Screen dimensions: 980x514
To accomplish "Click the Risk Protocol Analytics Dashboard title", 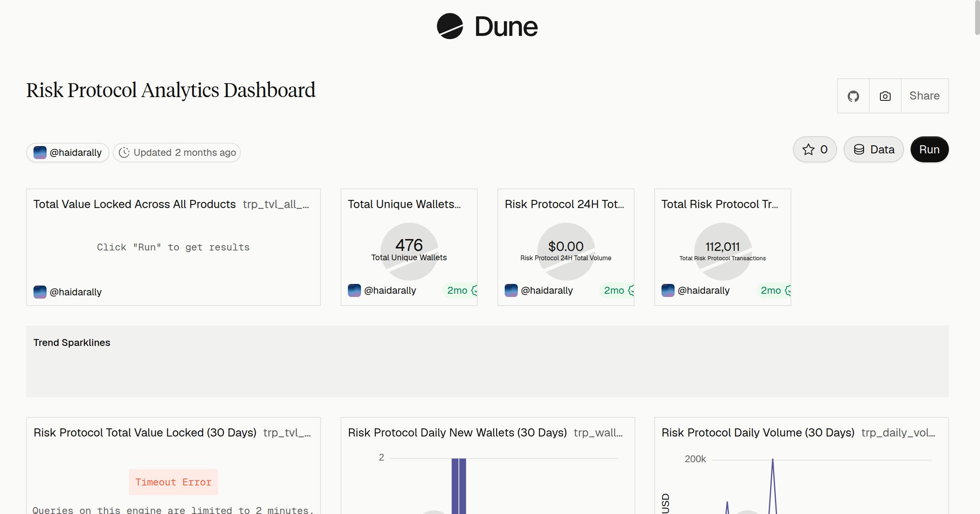I will coord(171,90).
